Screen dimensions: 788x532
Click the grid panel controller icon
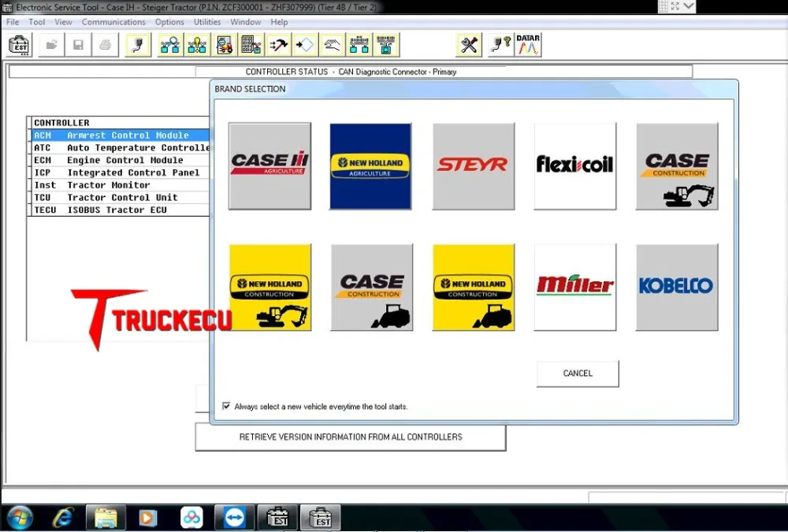point(251,45)
